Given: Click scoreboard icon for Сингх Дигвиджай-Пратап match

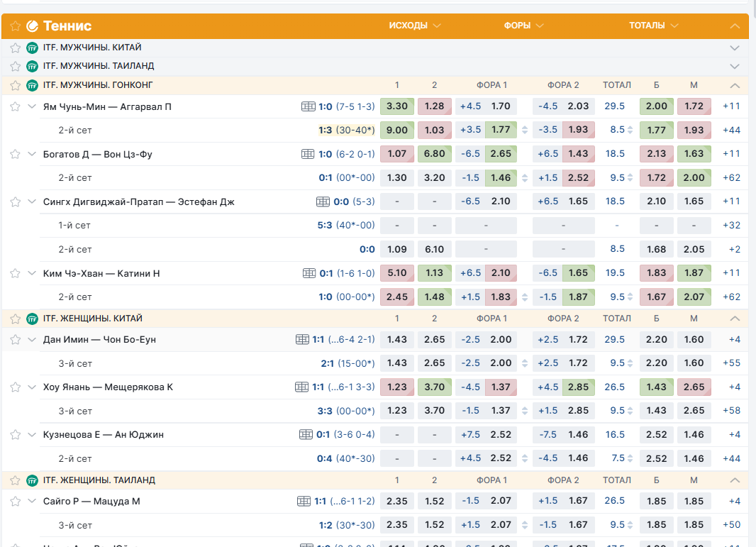Looking at the screenshot, I should point(323,201).
